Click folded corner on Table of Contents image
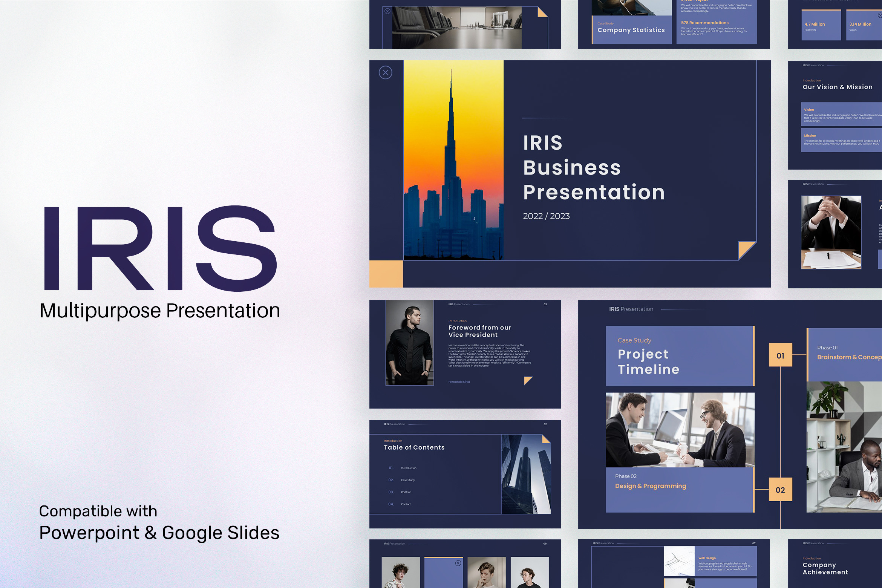Image resolution: width=882 pixels, height=588 pixels. click(546, 439)
